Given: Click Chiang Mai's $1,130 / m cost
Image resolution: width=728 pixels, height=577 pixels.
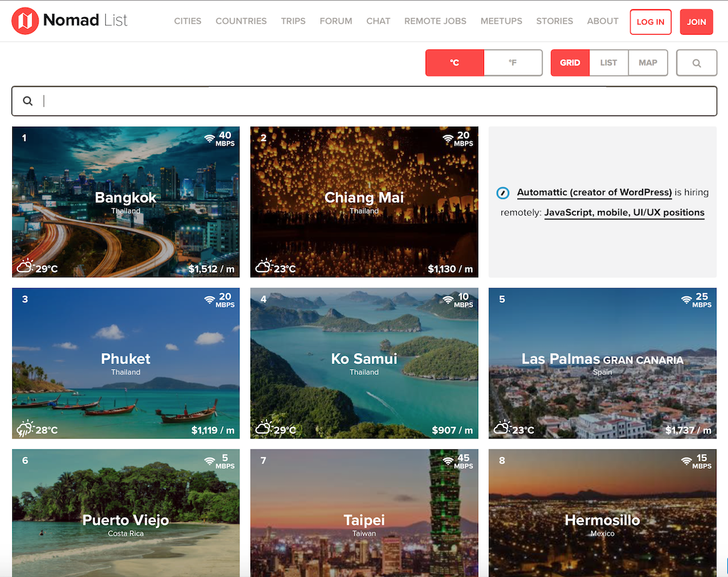Looking at the screenshot, I should click(x=450, y=269).
